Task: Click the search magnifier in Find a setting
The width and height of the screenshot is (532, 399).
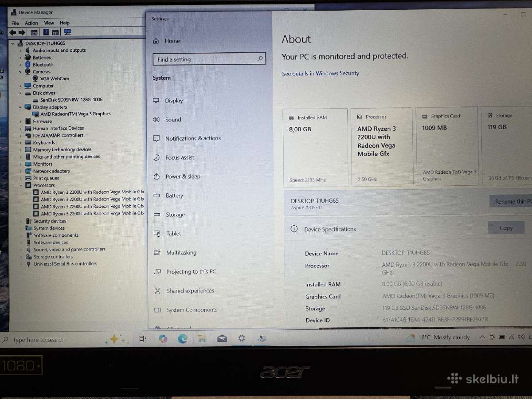Action: tap(260, 59)
